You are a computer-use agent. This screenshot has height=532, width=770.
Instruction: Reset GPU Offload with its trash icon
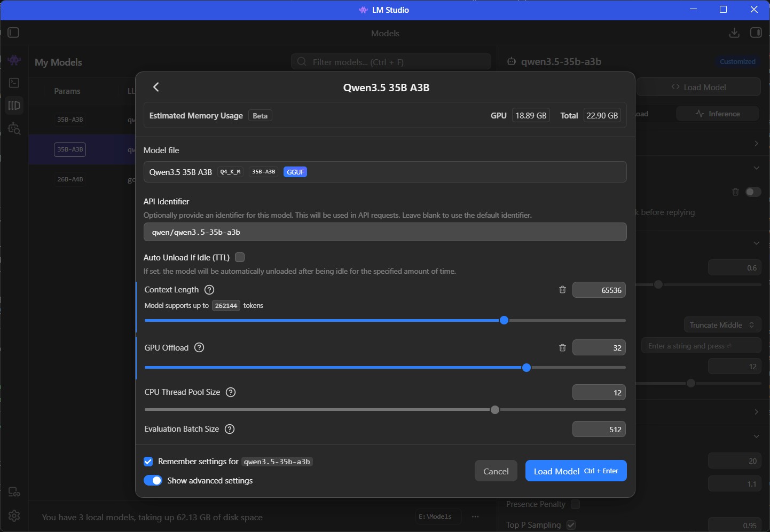pos(562,348)
